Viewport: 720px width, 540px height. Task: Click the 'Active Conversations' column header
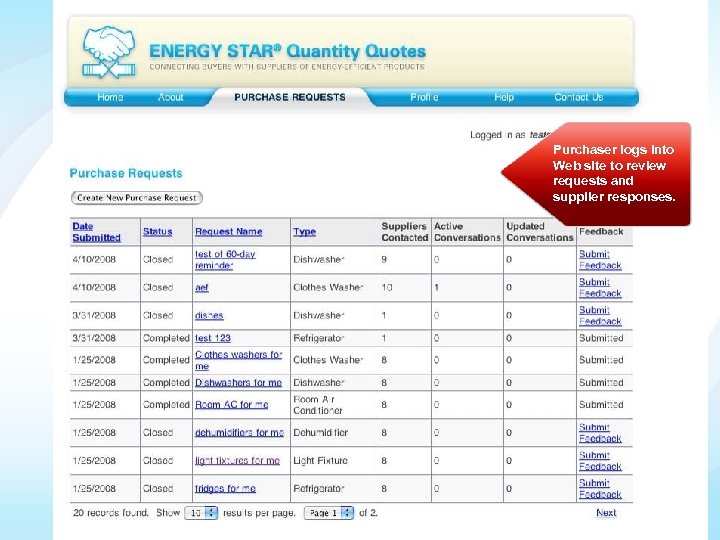[x=467, y=232]
